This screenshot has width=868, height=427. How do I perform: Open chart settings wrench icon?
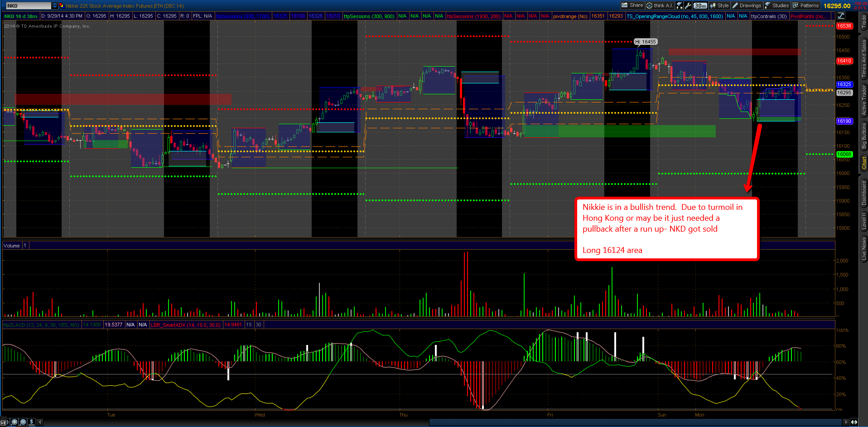click(x=688, y=5)
